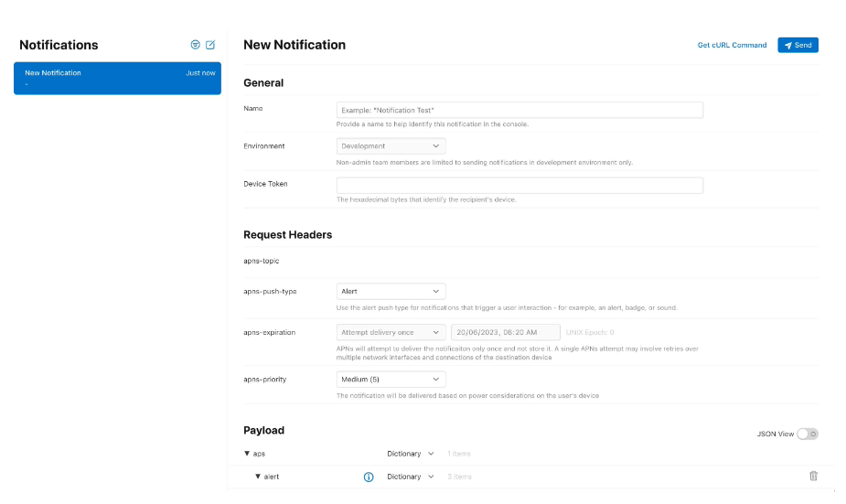Viewport: 846px width, 504px height.
Task: Click the info icon beside alert
Action: tap(369, 477)
